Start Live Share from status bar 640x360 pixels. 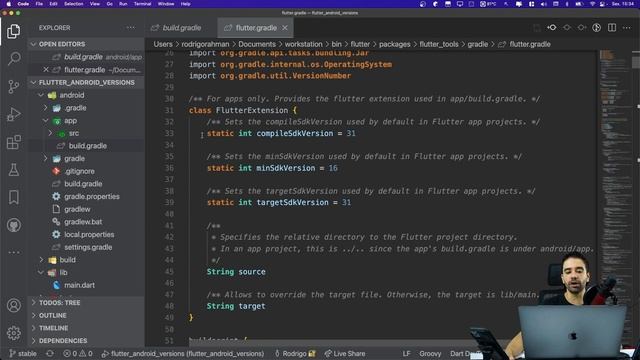345,353
